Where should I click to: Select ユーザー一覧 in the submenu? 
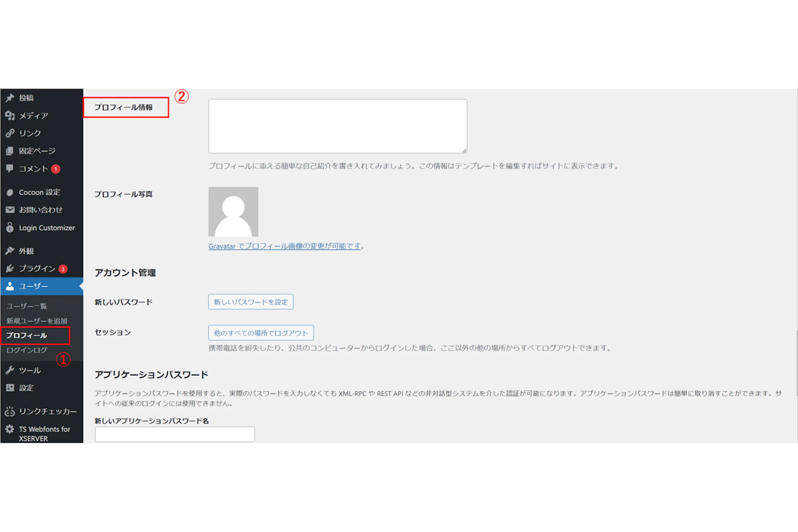tap(26, 306)
